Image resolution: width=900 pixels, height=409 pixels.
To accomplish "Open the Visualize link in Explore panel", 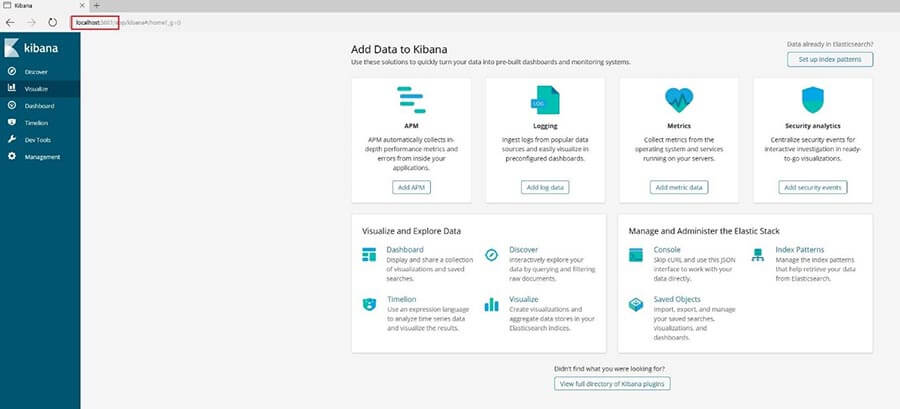I will click(523, 299).
